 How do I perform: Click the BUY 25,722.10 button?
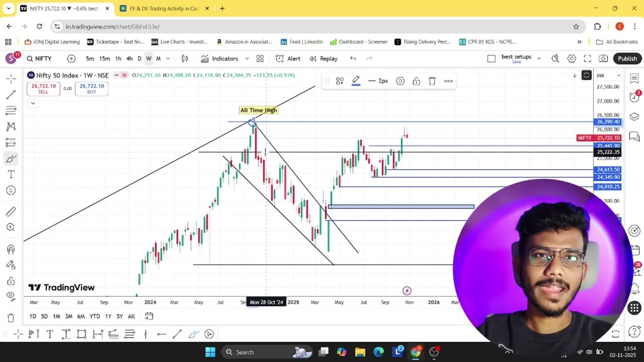(x=92, y=88)
